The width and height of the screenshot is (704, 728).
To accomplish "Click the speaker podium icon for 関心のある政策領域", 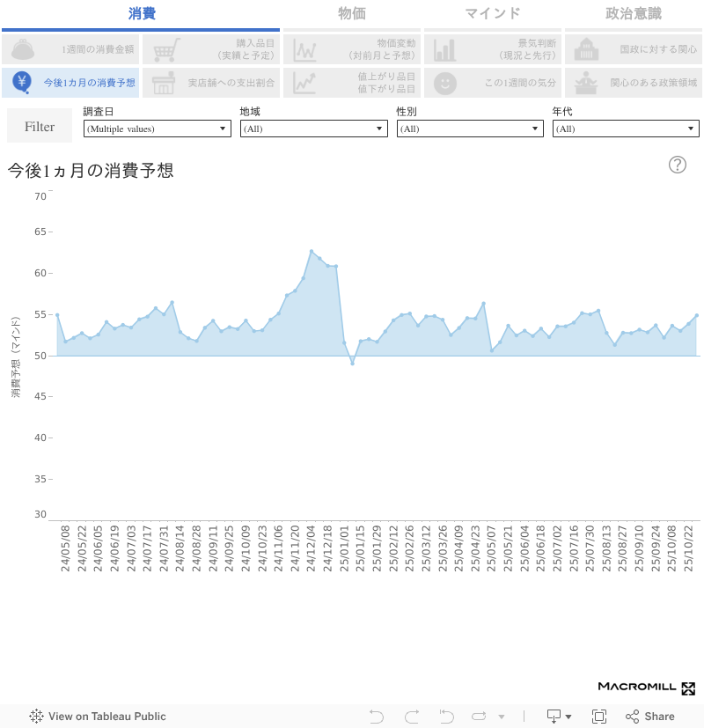I will 586,83.
